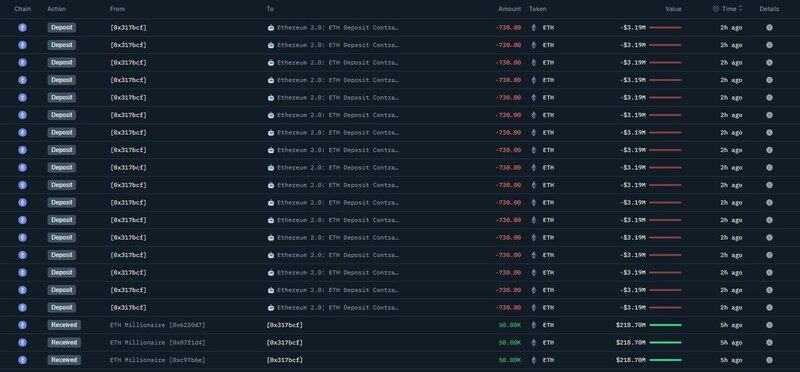Click the Received badge in the 0x07f1d4 row
This screenshot has width=800, height=372.
[x=64, y=342]
